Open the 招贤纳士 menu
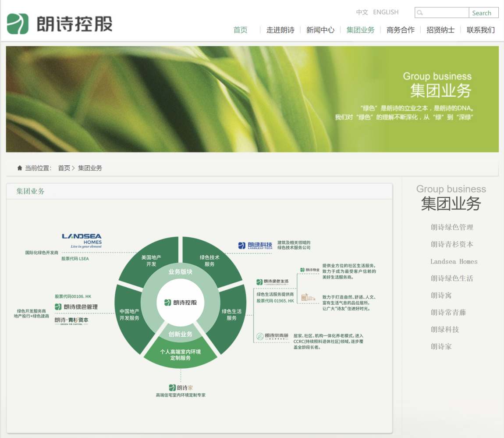Image resolution: width=504 pixels, height=438 pixels. [x=440, y=30]
